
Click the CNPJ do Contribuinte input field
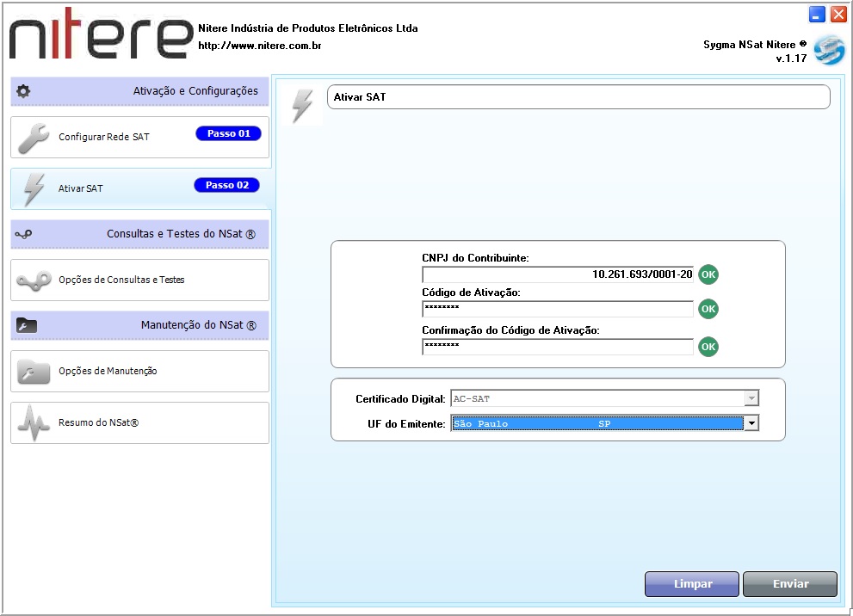[x=558, y=274]
